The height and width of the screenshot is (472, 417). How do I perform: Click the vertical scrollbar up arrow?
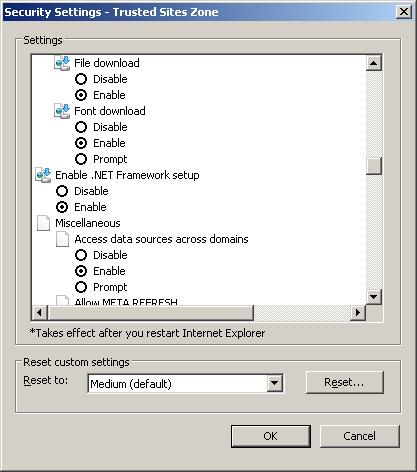tap(374, 63)
